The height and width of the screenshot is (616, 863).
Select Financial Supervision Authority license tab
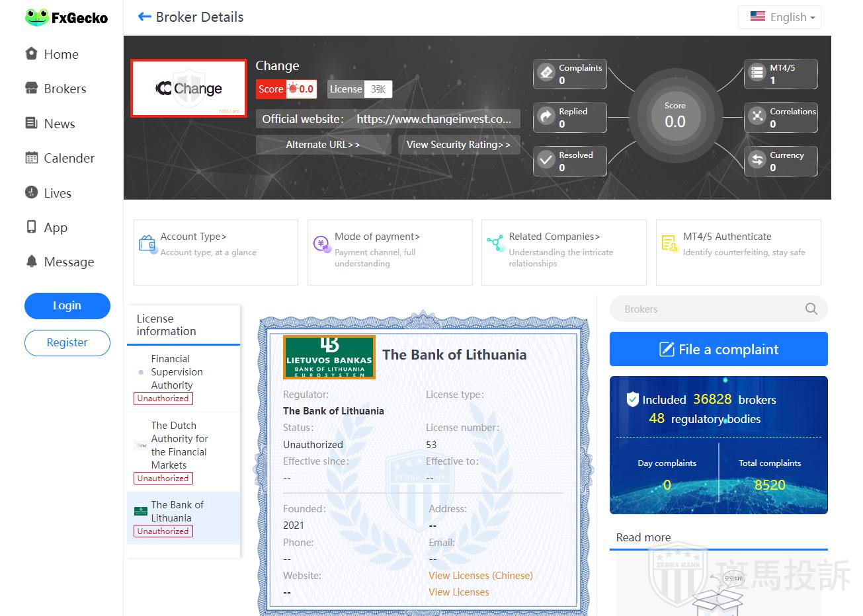177,372
